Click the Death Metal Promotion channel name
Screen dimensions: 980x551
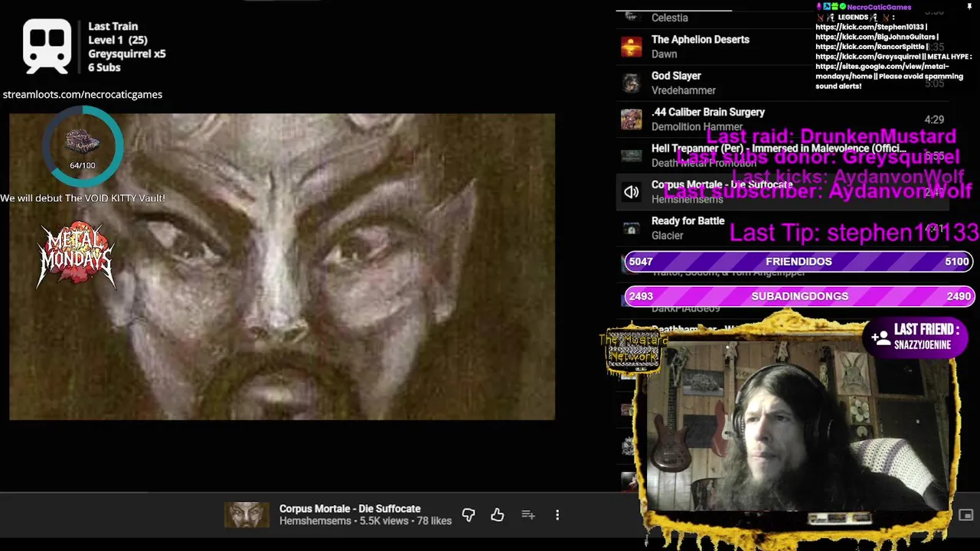click(704, 162)
